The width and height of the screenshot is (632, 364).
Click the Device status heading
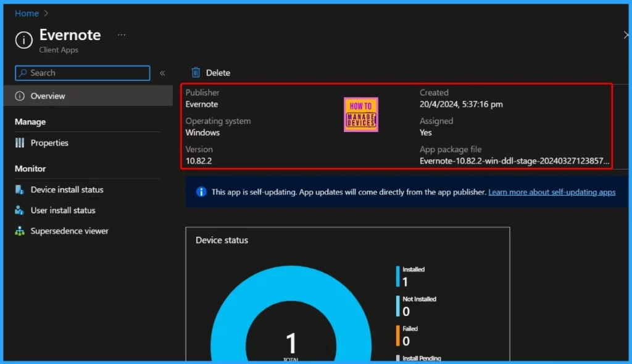click(222, 240)
